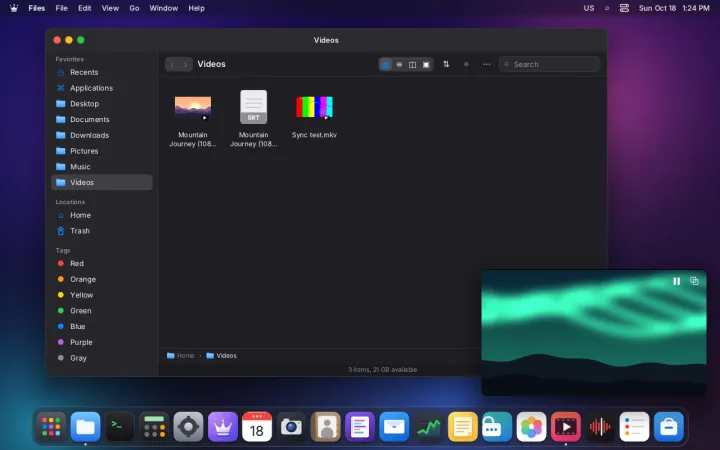This screenshot has height=450, width=720.
Task: Open the Desktop folder in sidebar
Action: tap(101, 103)
